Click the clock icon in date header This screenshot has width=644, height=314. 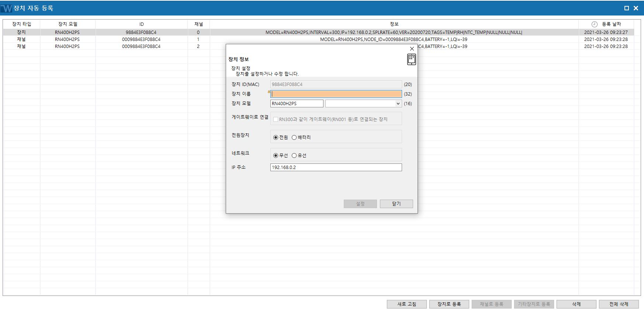coord(594,24)
